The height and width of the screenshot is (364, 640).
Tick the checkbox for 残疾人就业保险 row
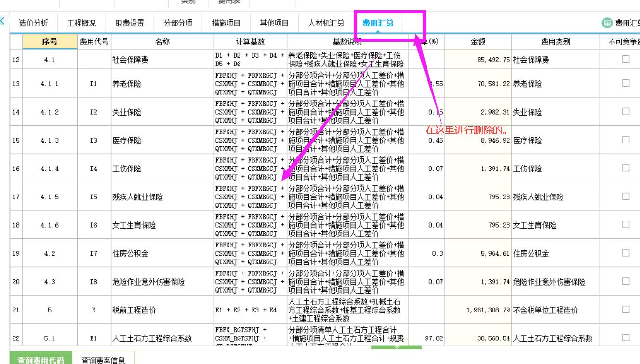[626, 196]
